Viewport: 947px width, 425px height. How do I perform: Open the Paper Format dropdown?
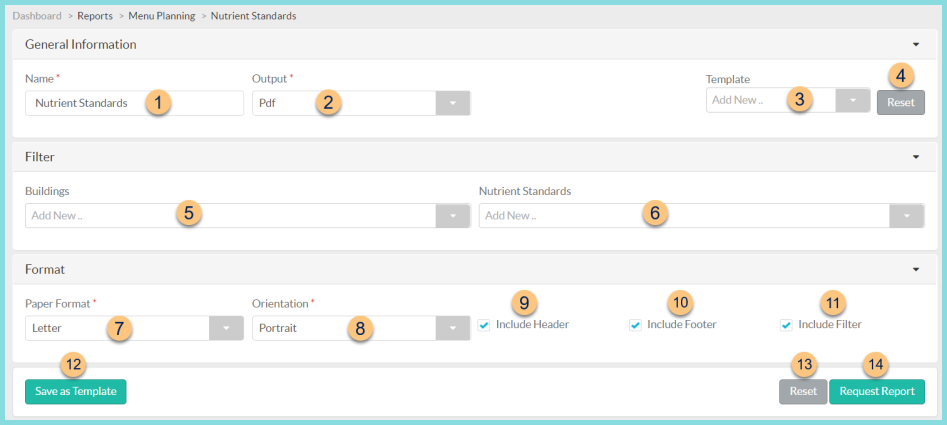tap(134, 328)
